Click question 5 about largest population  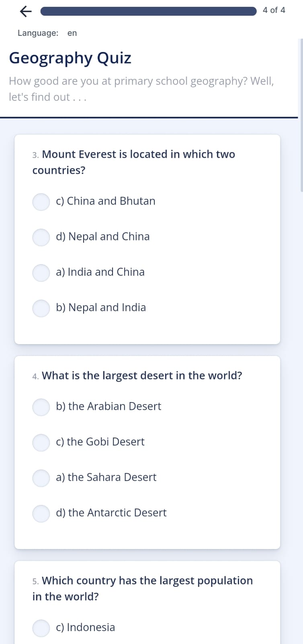(142, 588)
